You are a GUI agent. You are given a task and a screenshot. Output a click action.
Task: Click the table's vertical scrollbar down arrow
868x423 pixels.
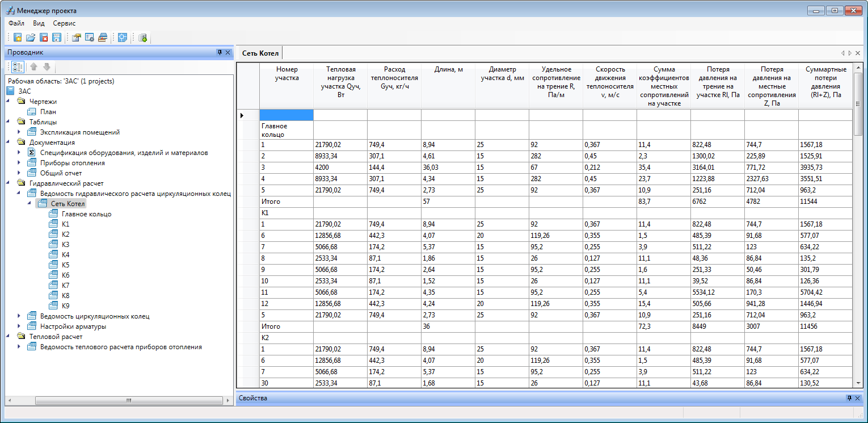[857, 383]
